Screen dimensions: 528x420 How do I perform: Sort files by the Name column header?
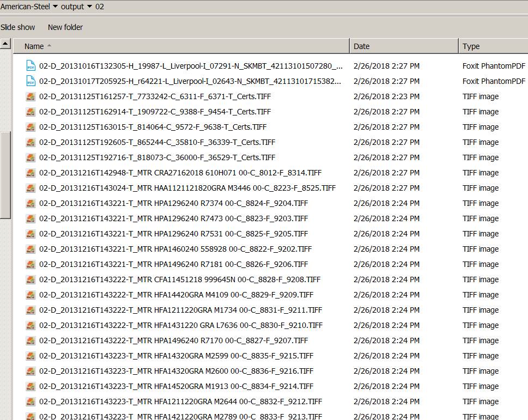pyautogui.click(x=34, y=46)
